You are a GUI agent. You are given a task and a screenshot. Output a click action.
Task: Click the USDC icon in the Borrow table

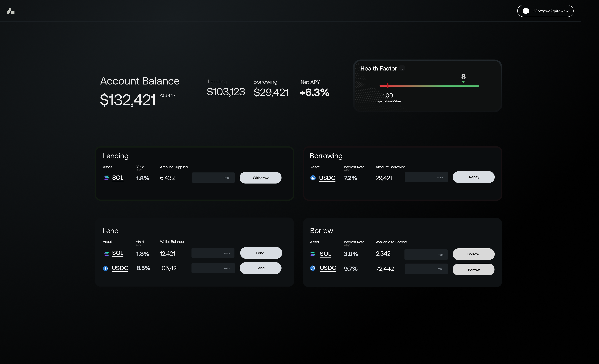coord(313,268)
